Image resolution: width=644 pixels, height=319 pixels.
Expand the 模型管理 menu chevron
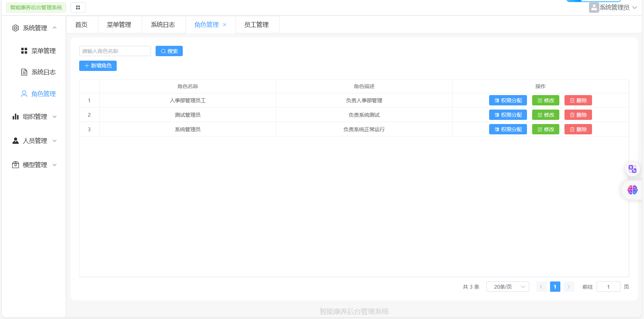click(x=54, y=165)
